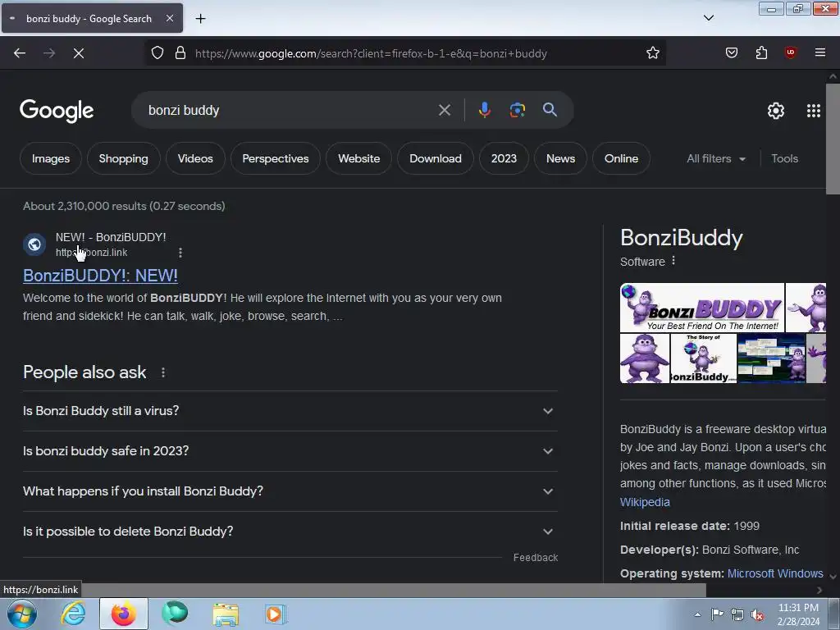Image resolution: width=840 pixels, height=630 pixels.
Task: Stop page loading with the X button
Action: pos(79,53)
